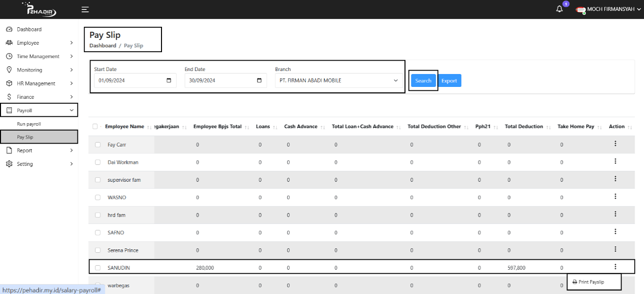Click the Search button
644x294 pixels.
click(x=423, y=80)
